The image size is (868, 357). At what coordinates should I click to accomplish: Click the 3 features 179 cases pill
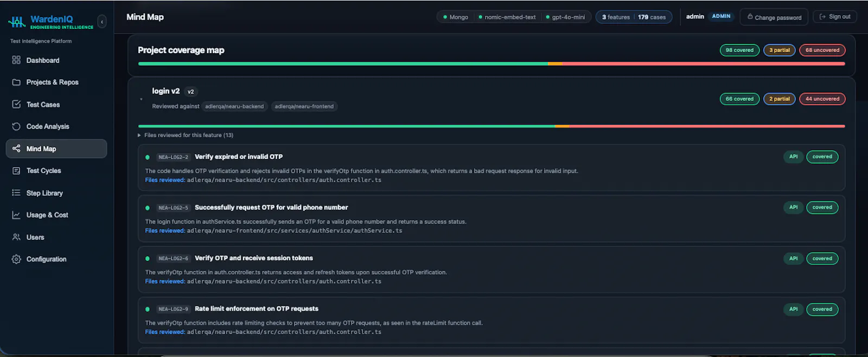(x=634, y=17)
